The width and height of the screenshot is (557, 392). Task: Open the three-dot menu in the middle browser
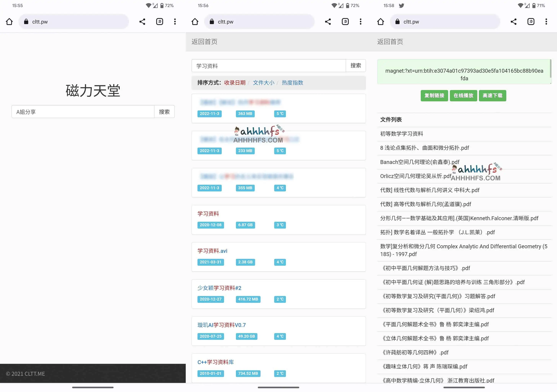pyautogui.click(x=361, y=22)
